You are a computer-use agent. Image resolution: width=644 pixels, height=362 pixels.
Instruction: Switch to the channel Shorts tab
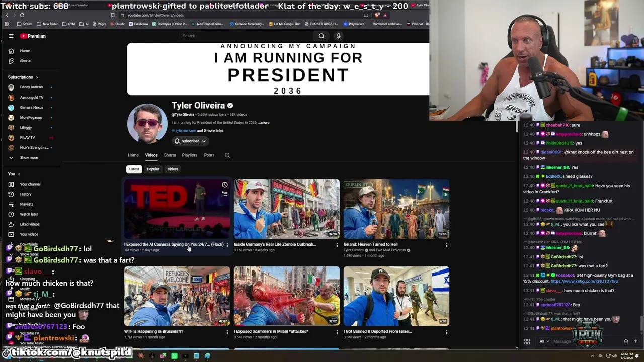pos(170,155)
